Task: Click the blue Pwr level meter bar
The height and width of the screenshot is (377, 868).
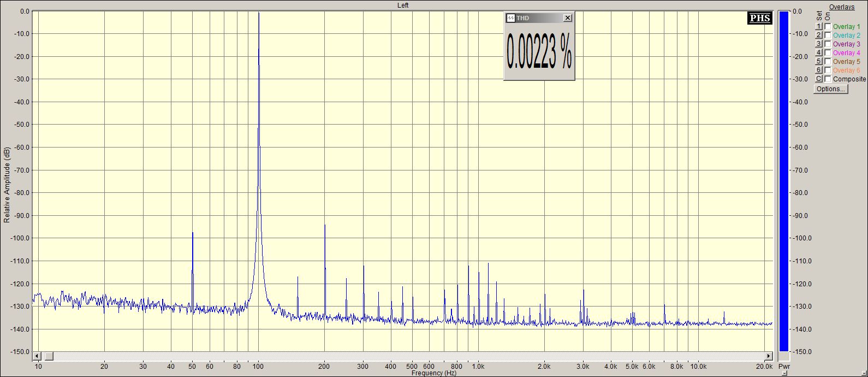Action: tap(784, 180)
